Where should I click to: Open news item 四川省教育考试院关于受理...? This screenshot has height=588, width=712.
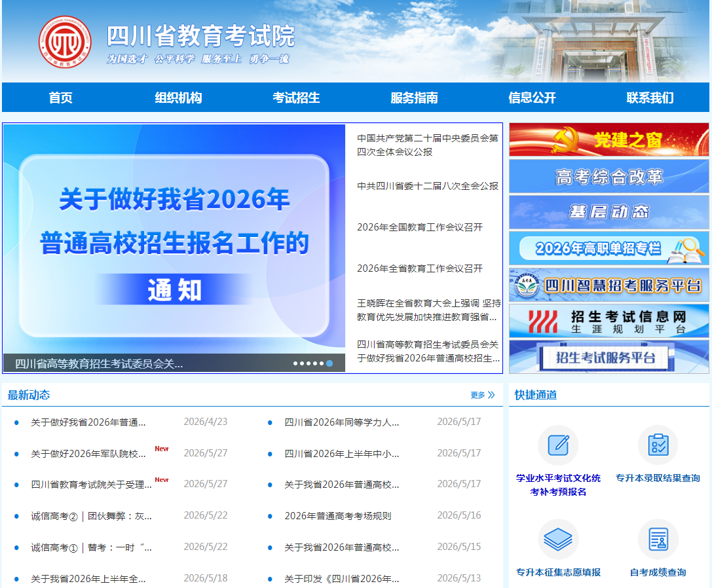[91, 485]
